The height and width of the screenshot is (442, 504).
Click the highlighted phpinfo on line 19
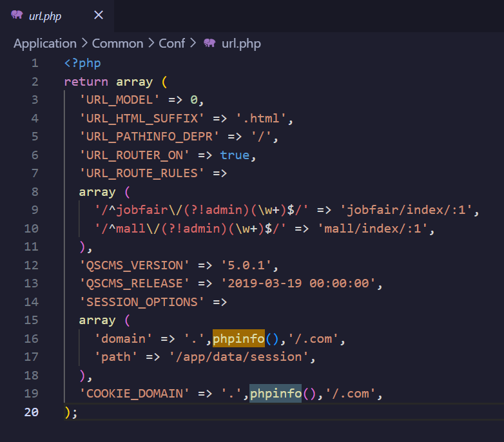[x=275, y=394]
